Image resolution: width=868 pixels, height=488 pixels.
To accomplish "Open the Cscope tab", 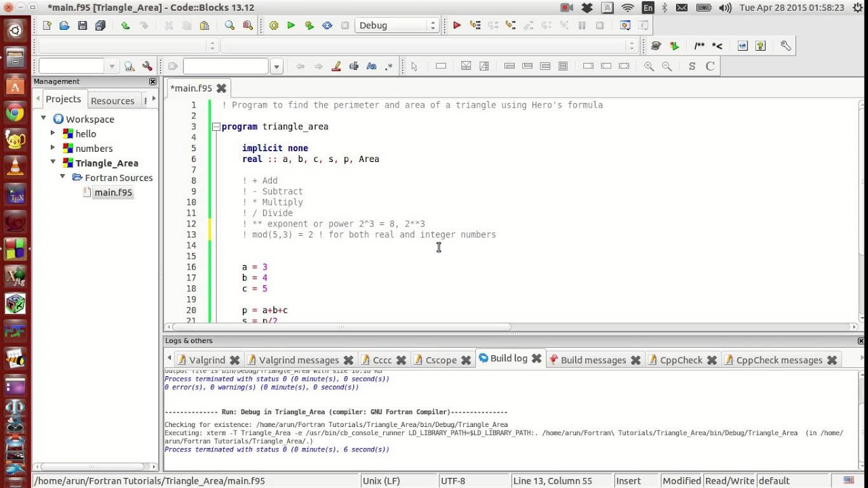I will pos(441,360).
